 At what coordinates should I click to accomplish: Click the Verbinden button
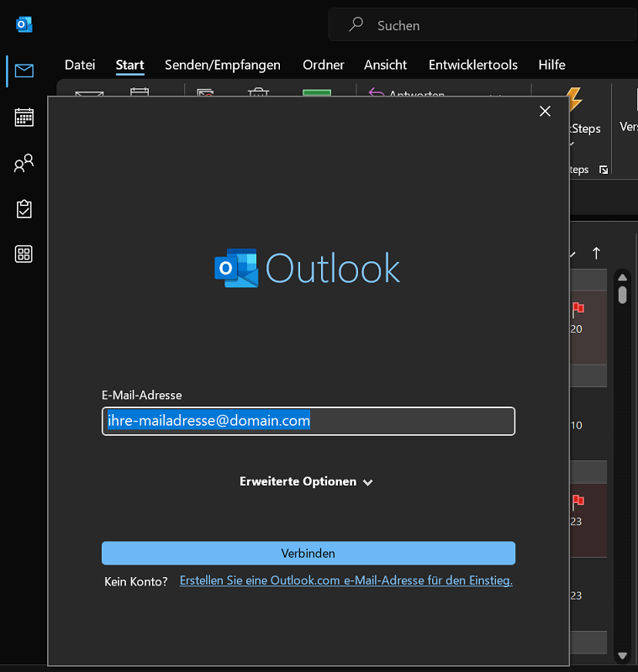[308, 554]
